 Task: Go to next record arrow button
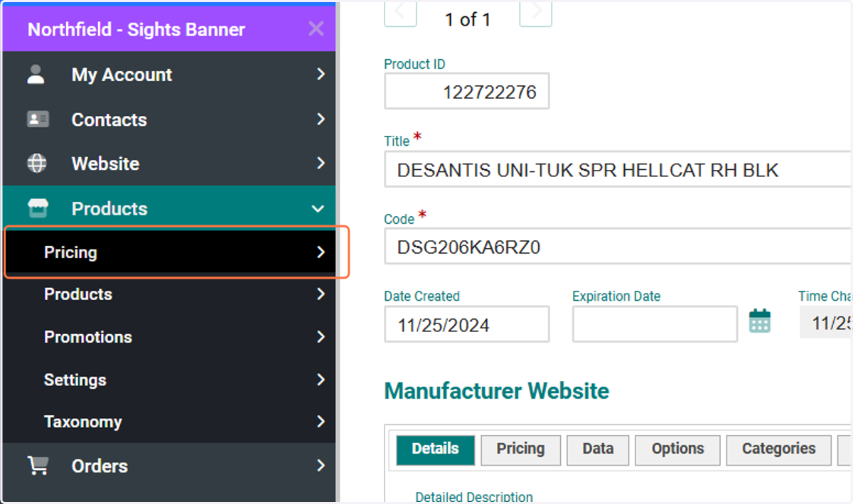pos(536,13)
